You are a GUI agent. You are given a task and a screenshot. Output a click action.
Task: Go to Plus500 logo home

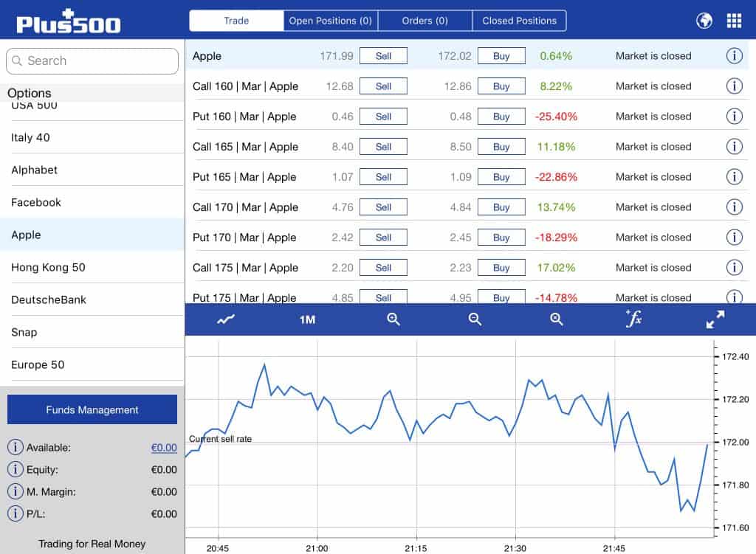pyautogui.click(x=68, y=21)
